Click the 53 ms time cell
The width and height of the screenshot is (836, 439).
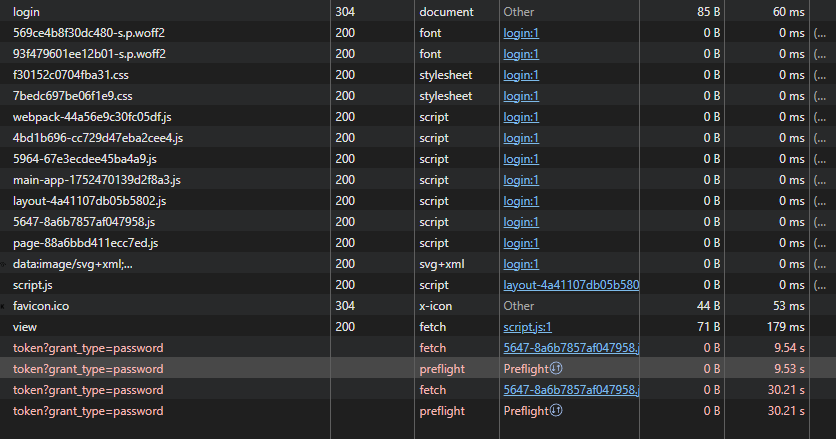[789, 306]
